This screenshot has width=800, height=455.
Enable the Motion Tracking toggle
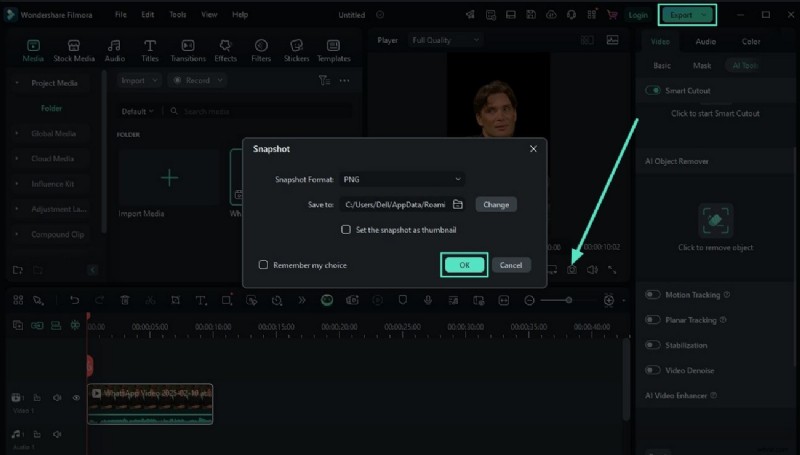pyautogui.click(x=653, y=295)
